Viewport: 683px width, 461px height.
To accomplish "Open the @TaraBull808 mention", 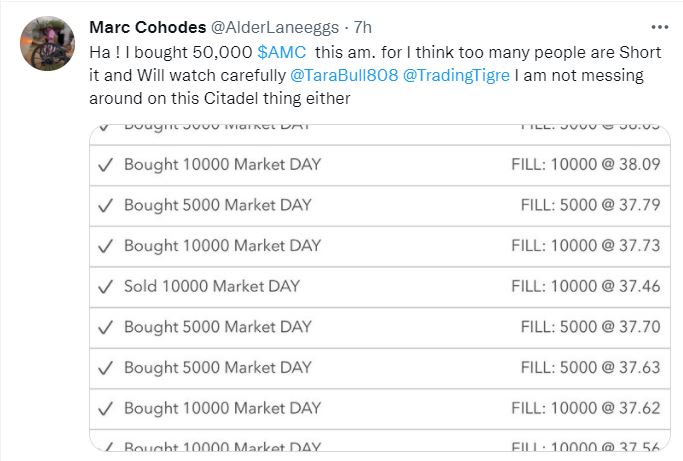I will pyautogui.click(x=345, y=75).
